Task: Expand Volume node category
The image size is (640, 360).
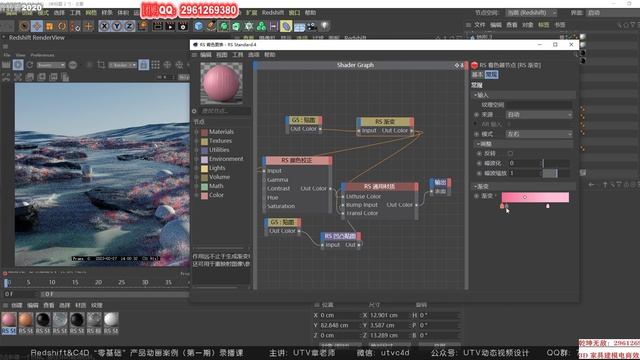Action: [x=196, y=177]
